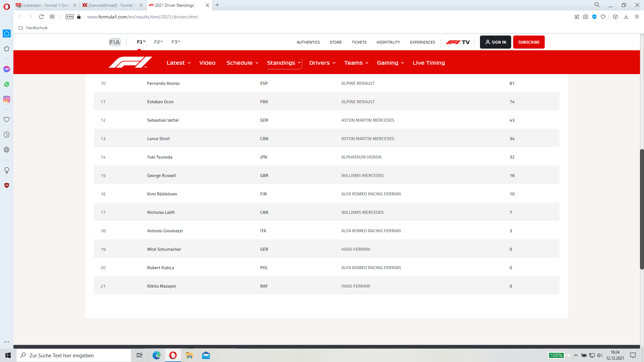Screen dimensions: 644x362
Task: Select the F2 series tab
Action: click(x=158, y=42)
